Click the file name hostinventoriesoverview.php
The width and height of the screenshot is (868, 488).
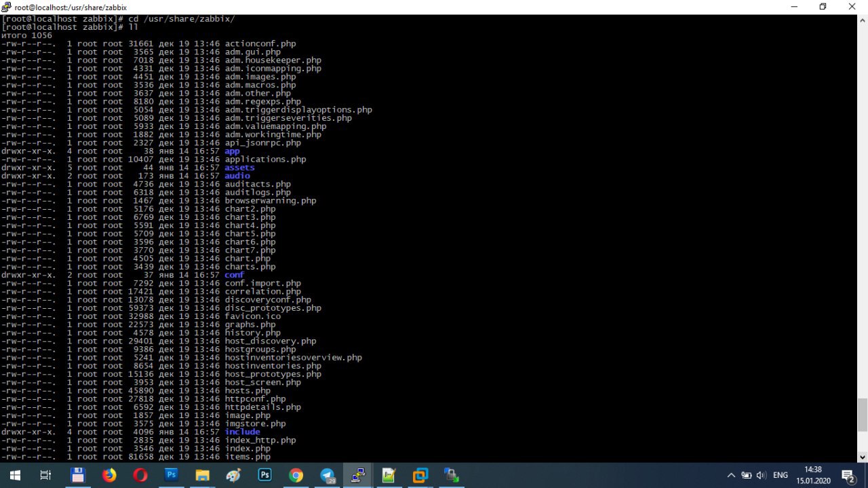[294, 358]
